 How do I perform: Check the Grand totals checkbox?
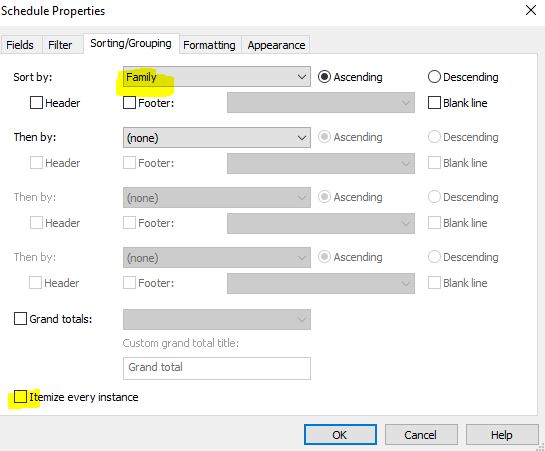click(x=20, y=318)
